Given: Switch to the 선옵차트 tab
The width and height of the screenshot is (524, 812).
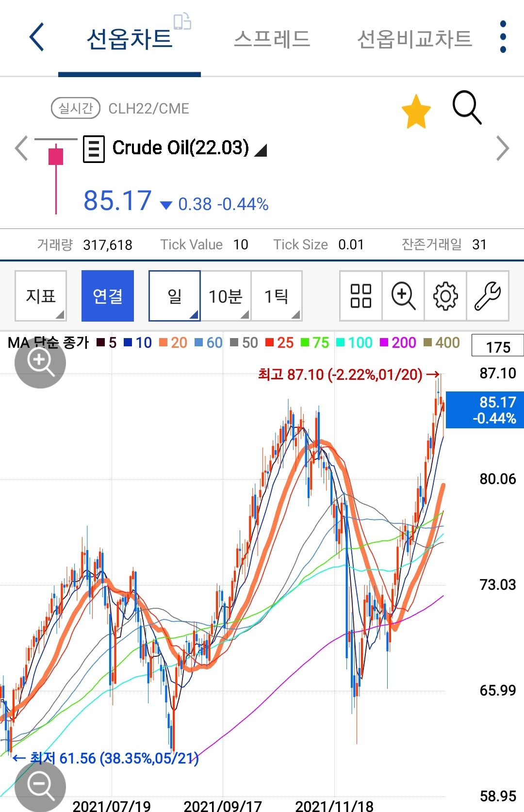Looking at the screenshot, I should click(x=130, y=39).
